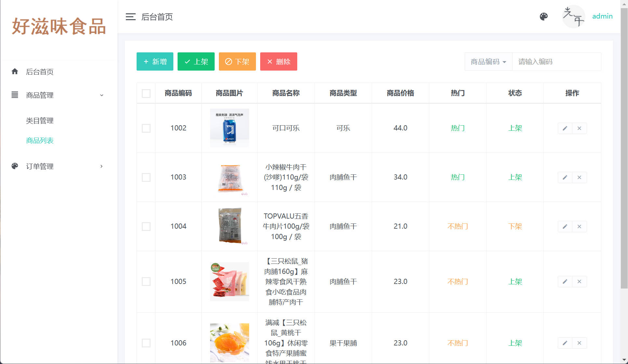Click the list icon beside 商品管理
Viewport: 628px width, 364px height.
pos(15,95)
